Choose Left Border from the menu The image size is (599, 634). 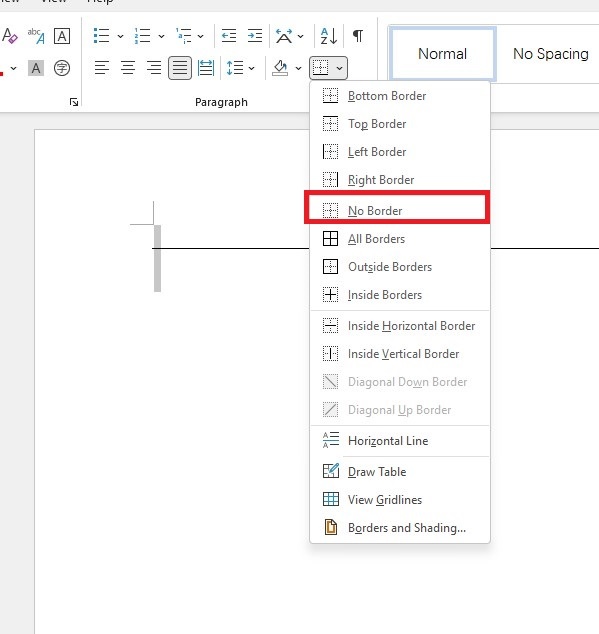(x=400, y=152)
